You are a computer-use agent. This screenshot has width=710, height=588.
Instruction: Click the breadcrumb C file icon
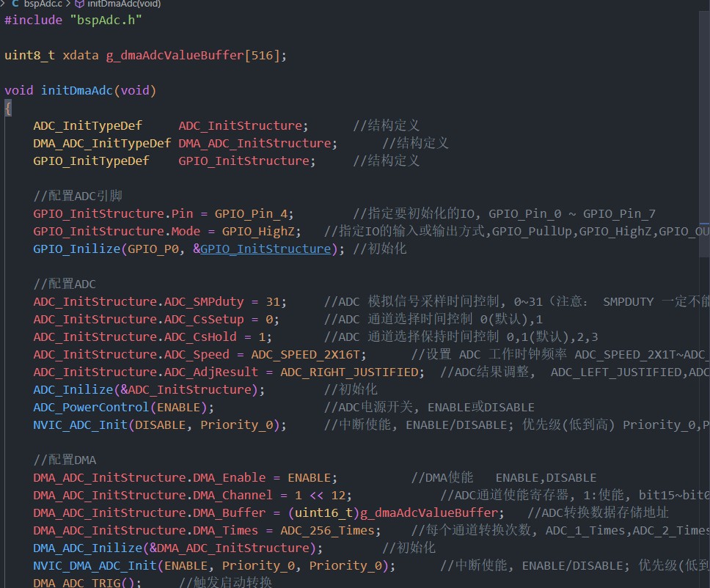[15, 4]
